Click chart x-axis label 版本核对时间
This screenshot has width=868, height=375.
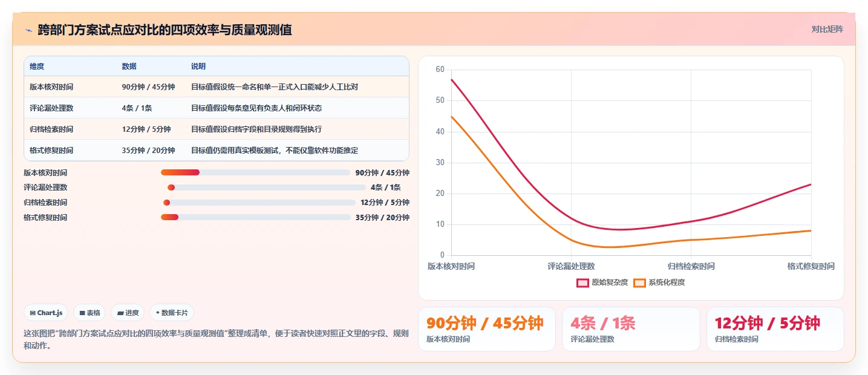click(x=451, y=266)
